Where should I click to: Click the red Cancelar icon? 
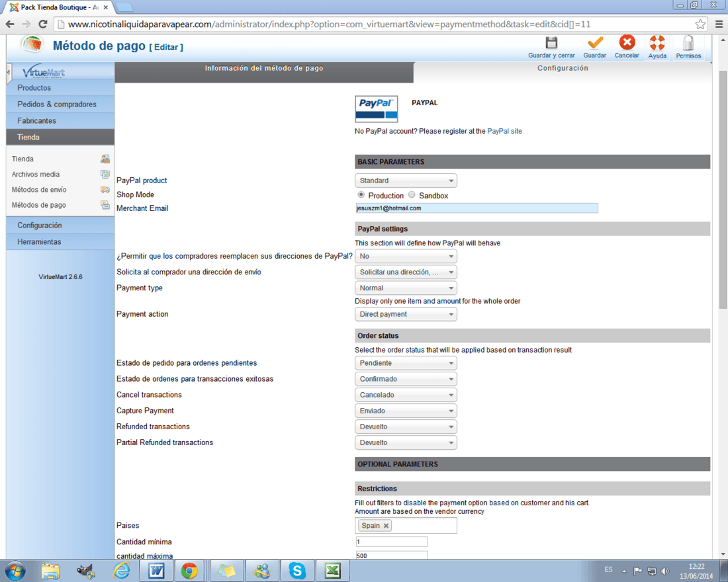pyautogui.click(x=627, y=43)
